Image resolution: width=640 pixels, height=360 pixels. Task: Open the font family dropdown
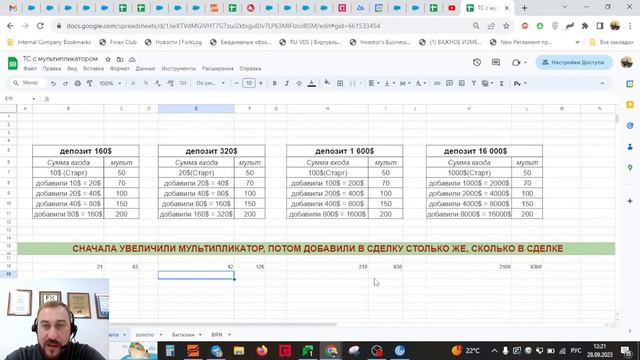[x=210, y=83]
